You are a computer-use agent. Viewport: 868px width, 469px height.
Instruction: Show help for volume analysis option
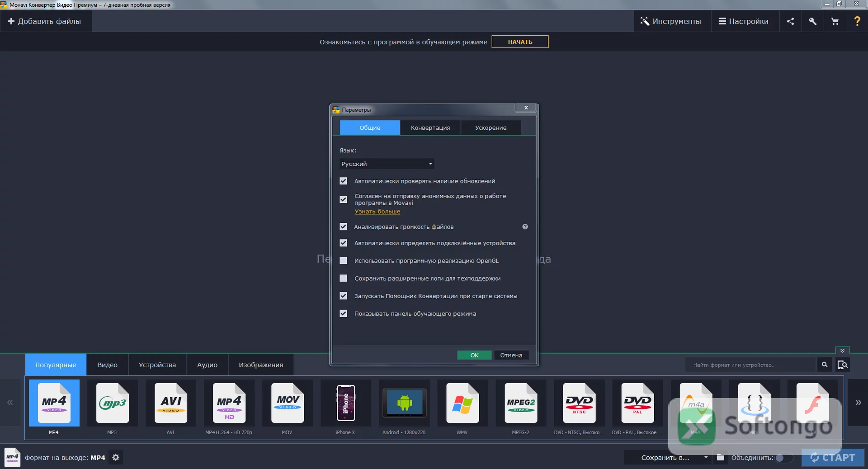pos(525,227)
